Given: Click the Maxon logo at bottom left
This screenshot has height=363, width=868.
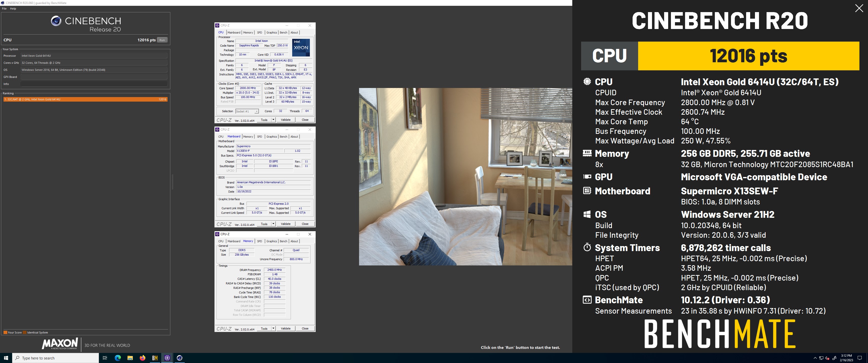Looking at the screenshot, I should 60,344.
